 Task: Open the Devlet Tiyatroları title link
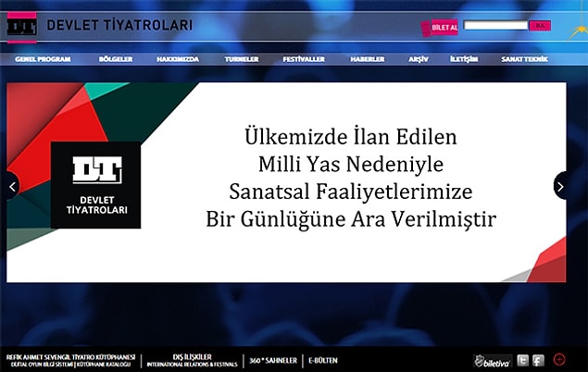pyautogui.click(x=119, y=25)
